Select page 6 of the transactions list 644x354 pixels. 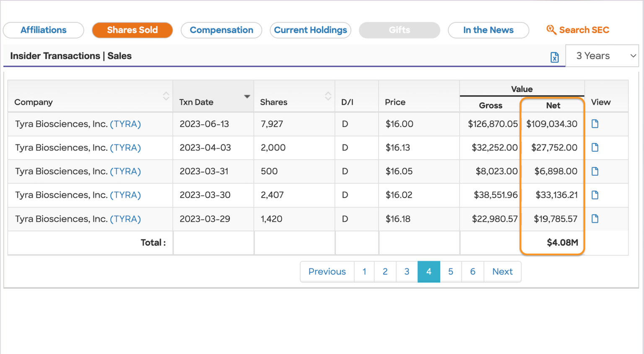point(473,271)
